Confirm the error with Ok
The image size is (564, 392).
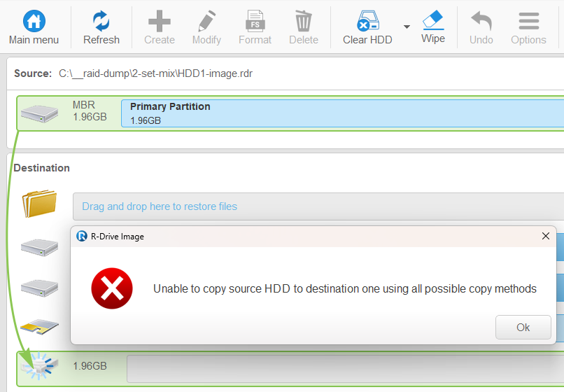pyautogui.click(x=523, y=327)
